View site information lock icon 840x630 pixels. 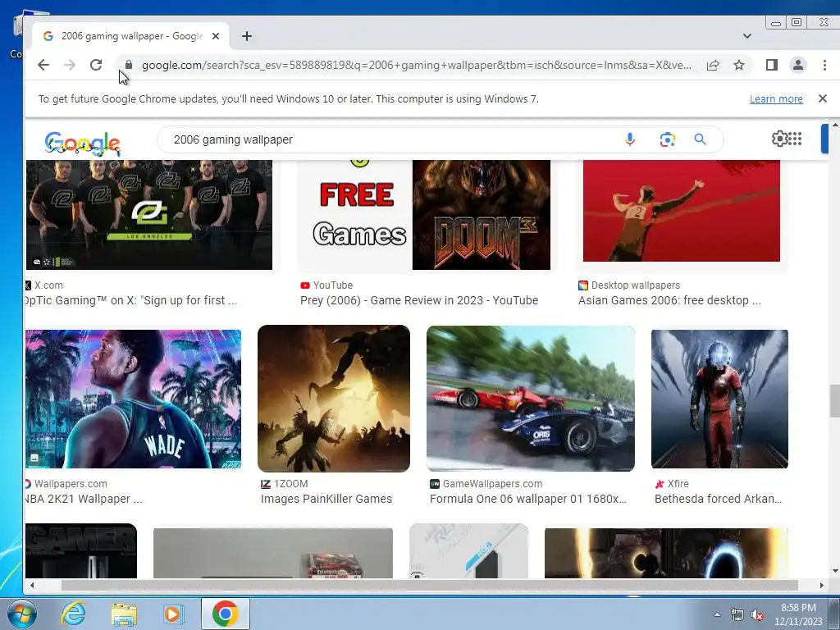tap(129, 66)
